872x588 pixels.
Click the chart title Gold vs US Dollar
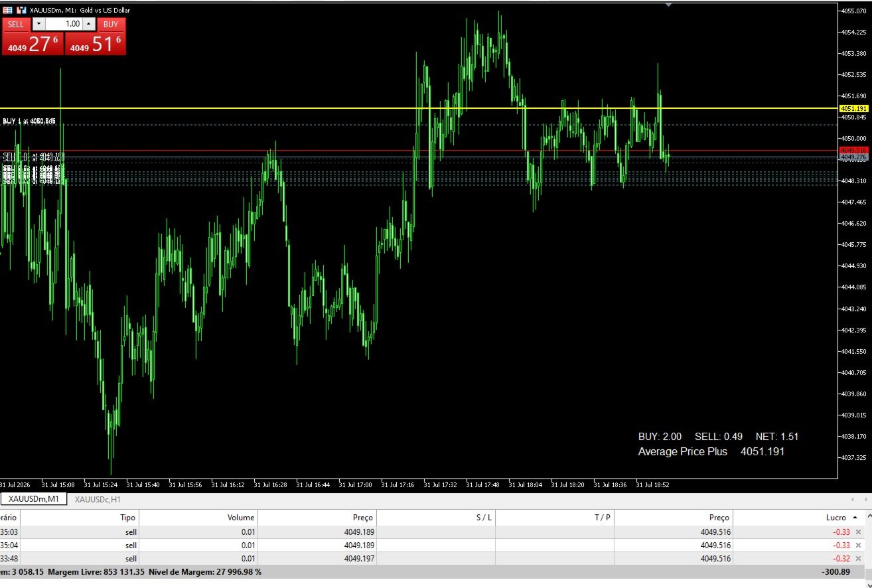(x=105, y=11)
